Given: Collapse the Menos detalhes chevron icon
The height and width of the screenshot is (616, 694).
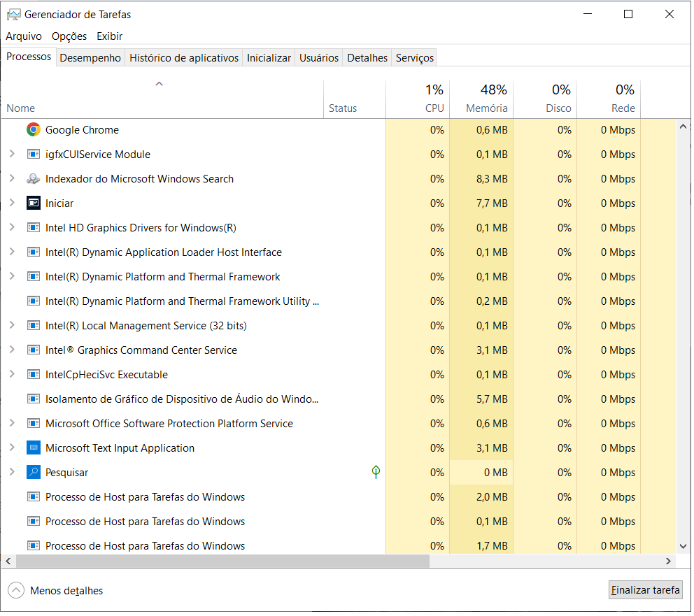Looking at the screenshot, I should coord(16,590).
